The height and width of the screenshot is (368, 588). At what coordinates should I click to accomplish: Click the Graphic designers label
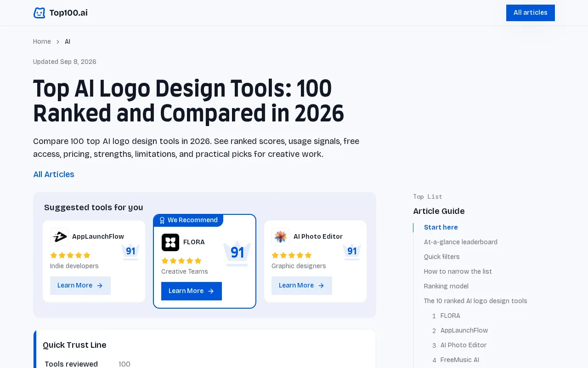[299, 266]
